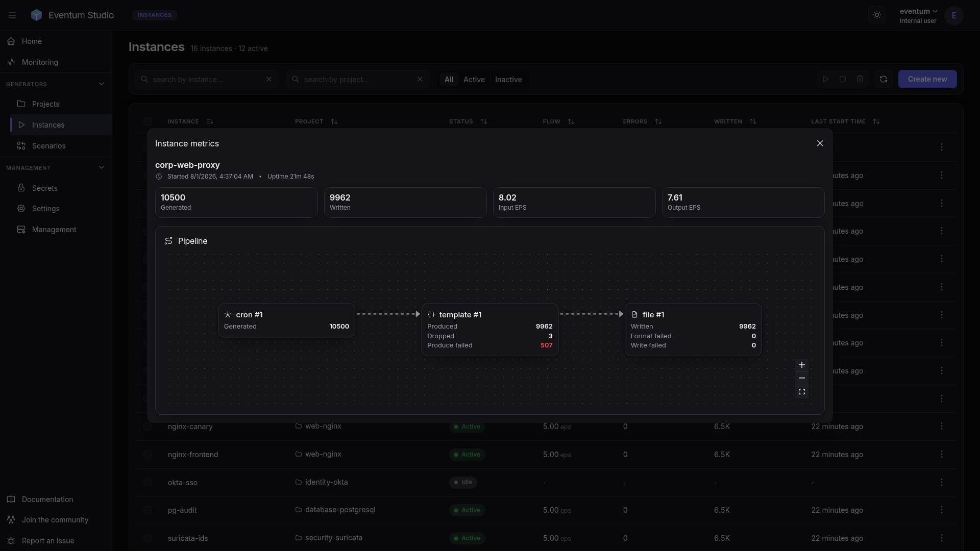
Task: Toggle the light/dark theme icon
Action: point(876,15)
